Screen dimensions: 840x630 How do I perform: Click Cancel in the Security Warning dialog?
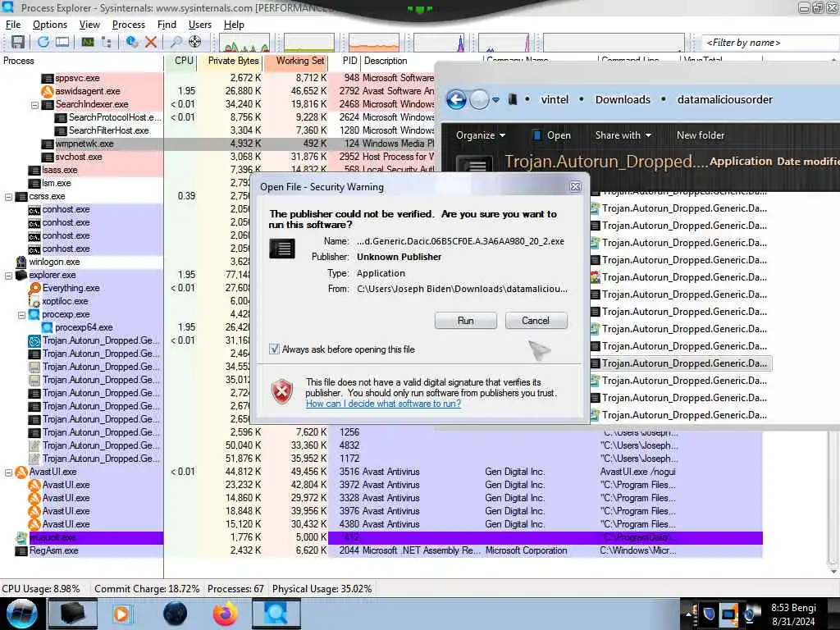[x=536, y=321]
